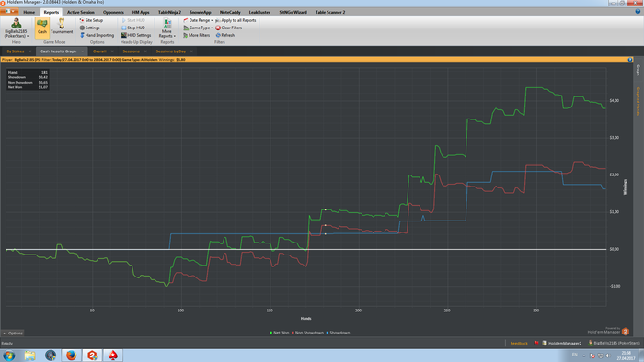This screenshot has width=644, height=362.
Task: Open the Feedback link
Action: (519, 343)
